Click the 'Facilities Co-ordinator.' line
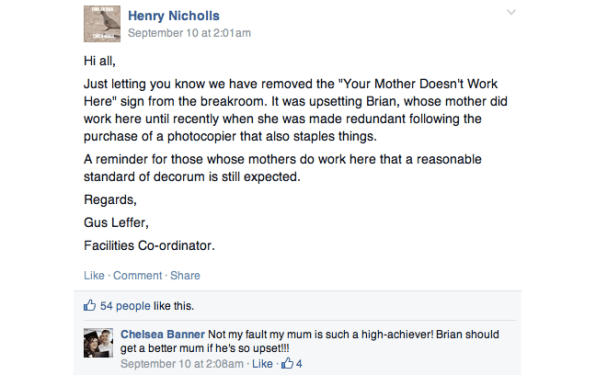This screenshot has height=375, width=596. click(149, 245)
